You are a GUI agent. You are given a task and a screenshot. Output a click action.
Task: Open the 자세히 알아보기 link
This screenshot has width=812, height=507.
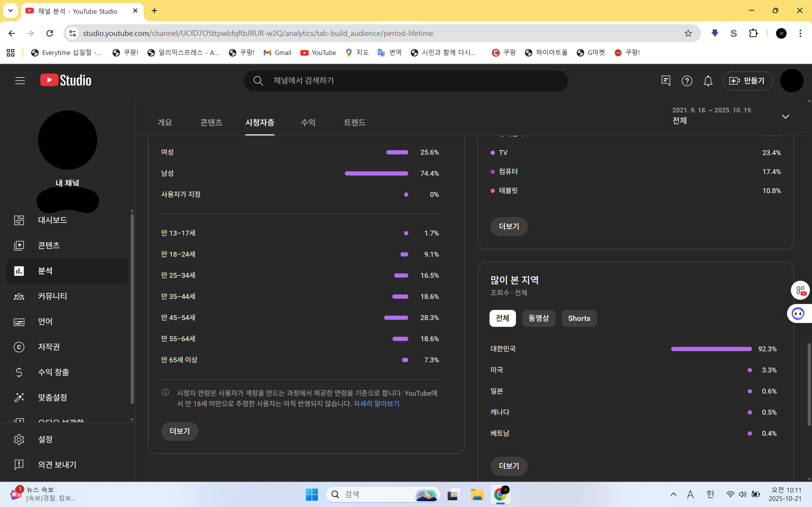pos(376,404)
